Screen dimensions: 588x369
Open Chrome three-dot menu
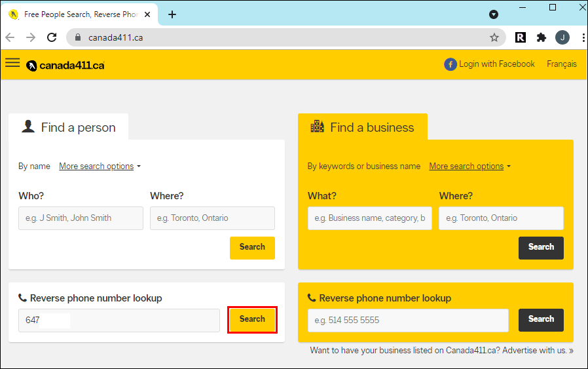click(583, 37)
